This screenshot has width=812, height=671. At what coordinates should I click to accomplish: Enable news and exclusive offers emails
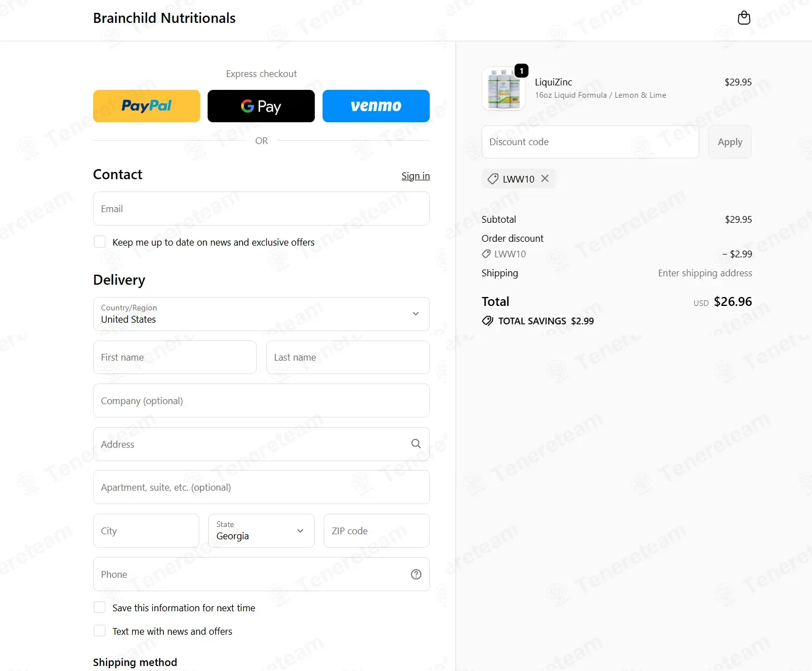(x=100, y=242)
